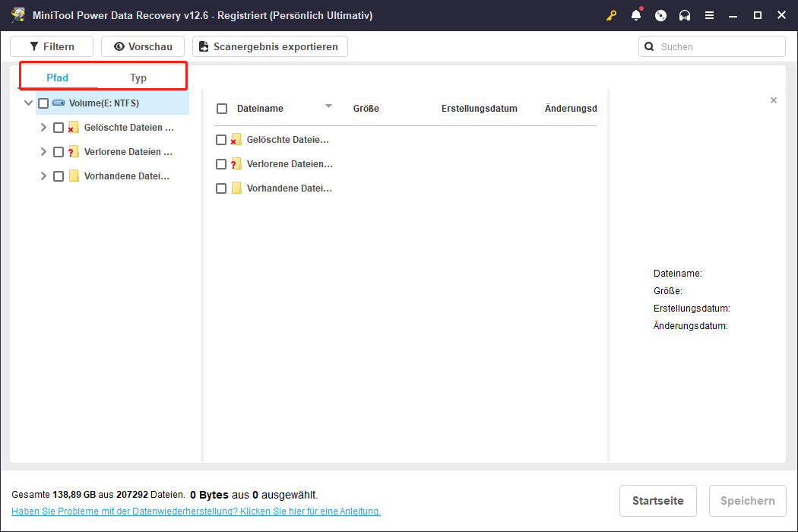Open the notifications bell
Image resolution: width=798 pixels, height=532 pixels.
click(x=636, y=15)
